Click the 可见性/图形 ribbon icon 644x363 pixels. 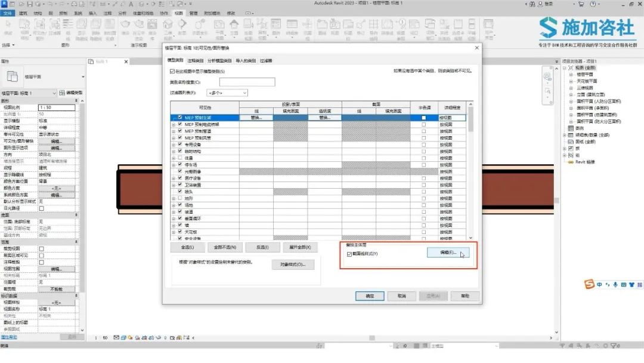tap(40, 27)
